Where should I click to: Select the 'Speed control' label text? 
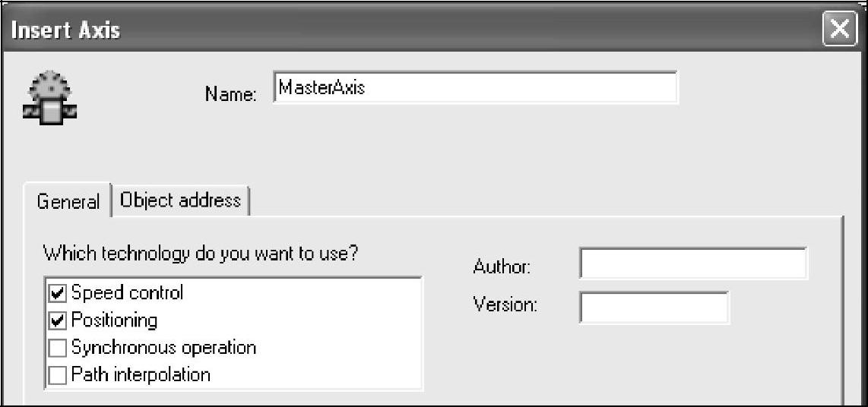click(127, 293)
